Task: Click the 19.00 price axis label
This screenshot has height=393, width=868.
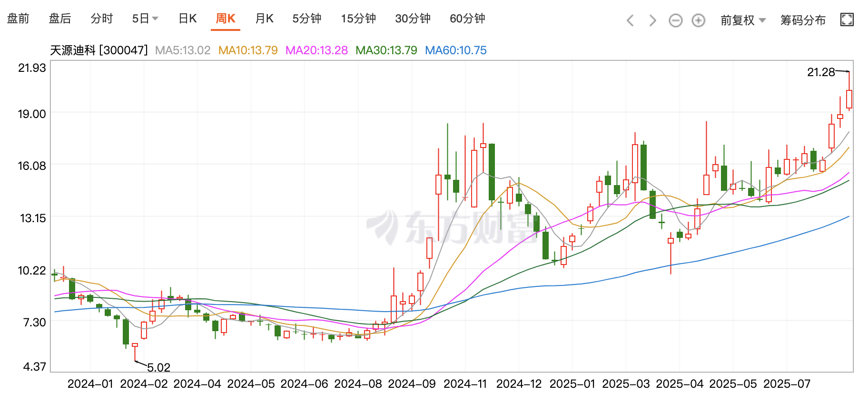Action: point(32,114)
